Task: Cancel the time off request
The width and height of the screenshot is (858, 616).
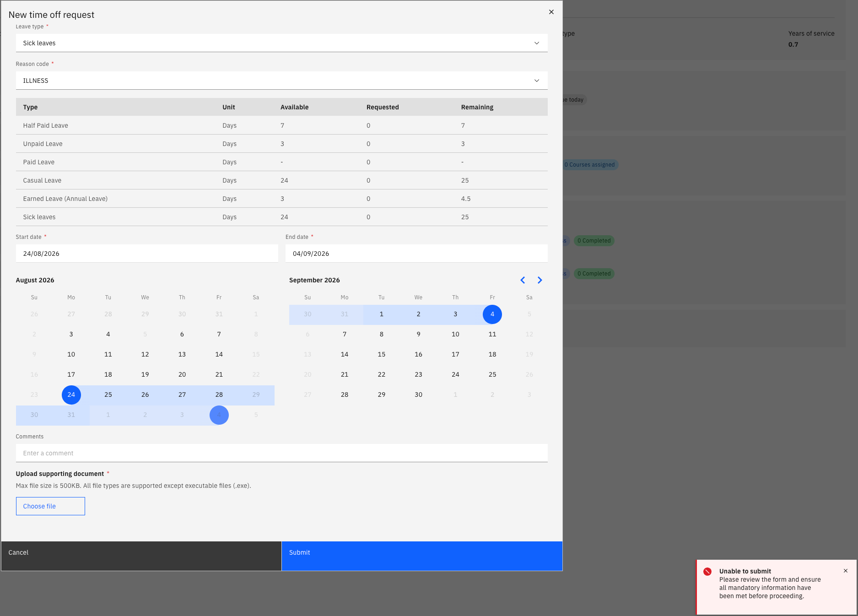Action: coord(141,556)
